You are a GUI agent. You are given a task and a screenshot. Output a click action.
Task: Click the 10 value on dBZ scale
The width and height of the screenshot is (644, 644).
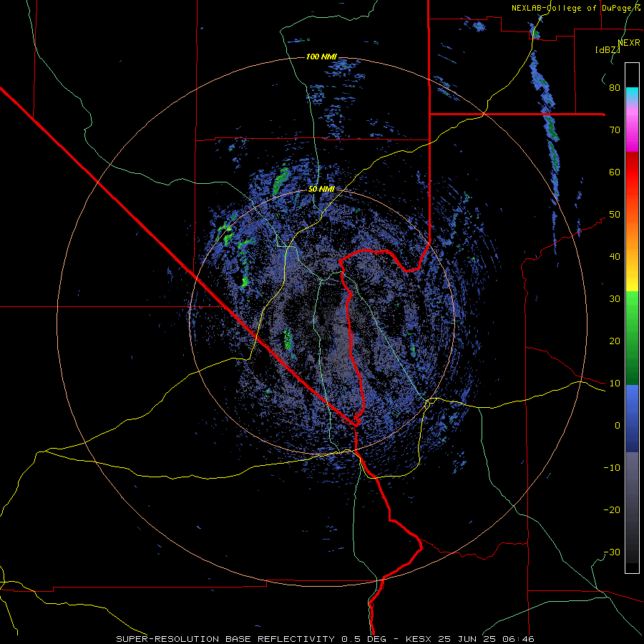click(x=615, y=384)
